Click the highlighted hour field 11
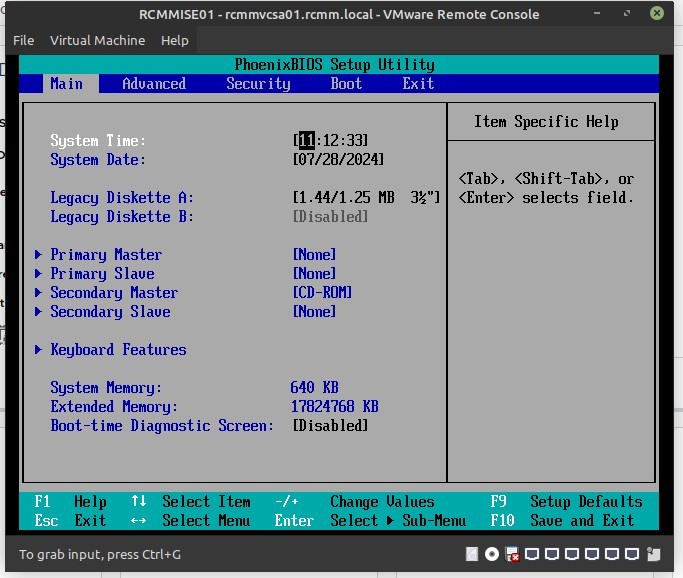The width and height of the screenshot is (683, 578). [x=307, y=140]
